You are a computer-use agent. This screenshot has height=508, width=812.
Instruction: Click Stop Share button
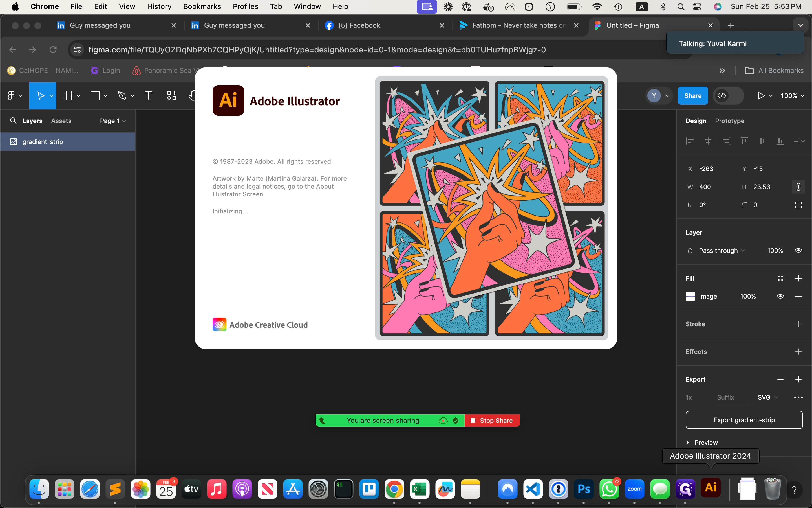pos(492,420)
